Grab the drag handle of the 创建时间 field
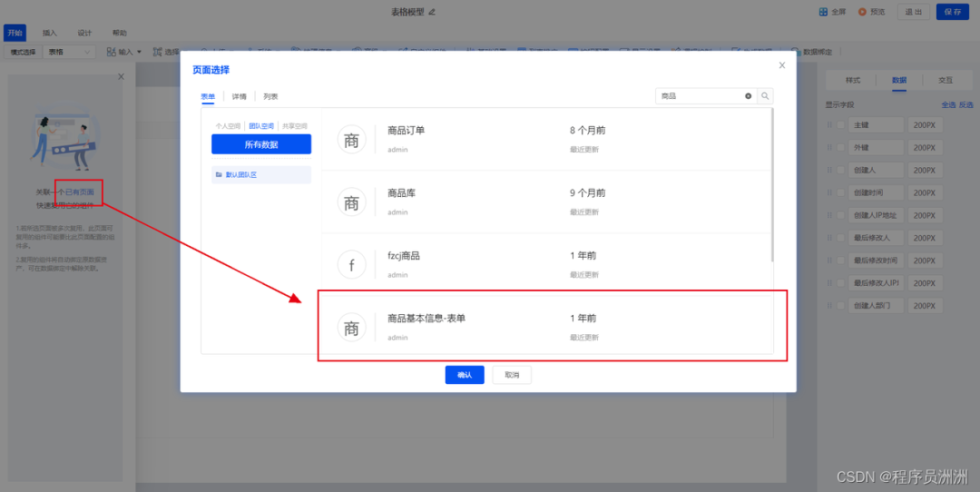This screenshot has width=980, height=492. tap(829, 192)
